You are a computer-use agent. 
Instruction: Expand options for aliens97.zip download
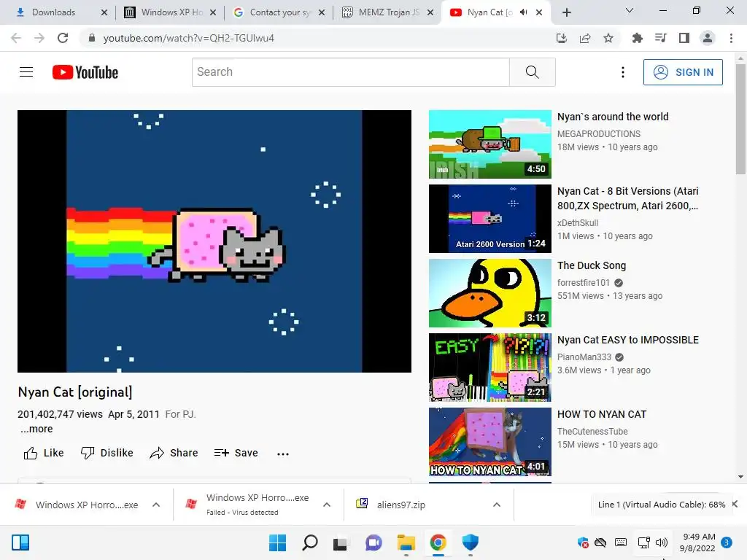[x=496, y=505]
